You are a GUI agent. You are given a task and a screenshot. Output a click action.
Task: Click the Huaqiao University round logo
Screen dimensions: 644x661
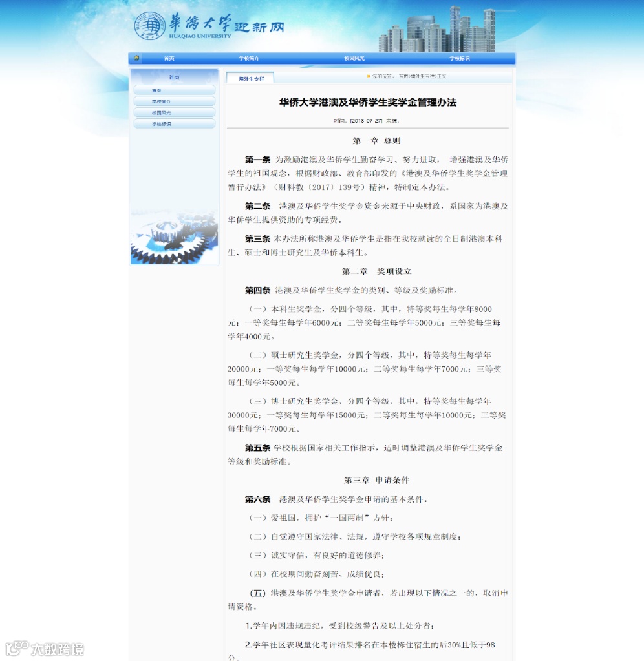click(x=149, y=26)
